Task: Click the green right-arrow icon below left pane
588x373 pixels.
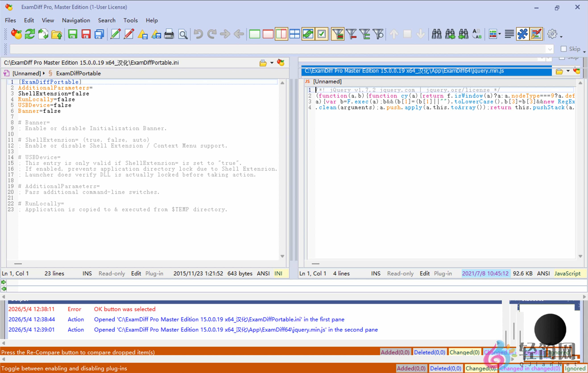Action: tap(4, 282)
